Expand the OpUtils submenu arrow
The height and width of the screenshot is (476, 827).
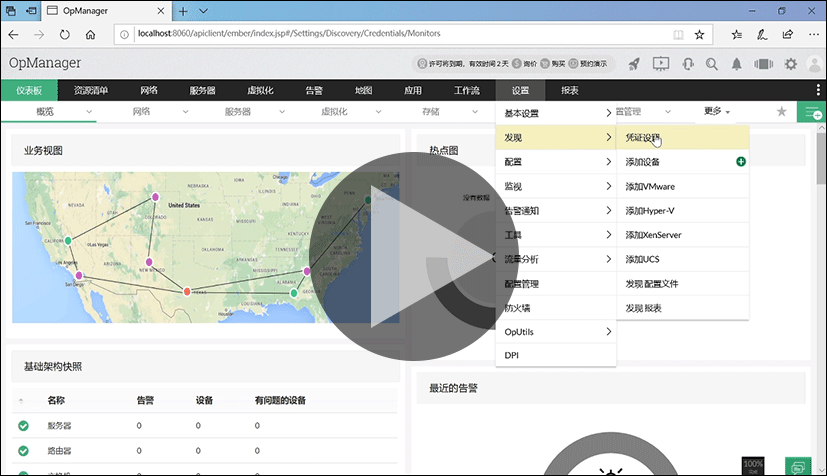[x=609, y=331]
